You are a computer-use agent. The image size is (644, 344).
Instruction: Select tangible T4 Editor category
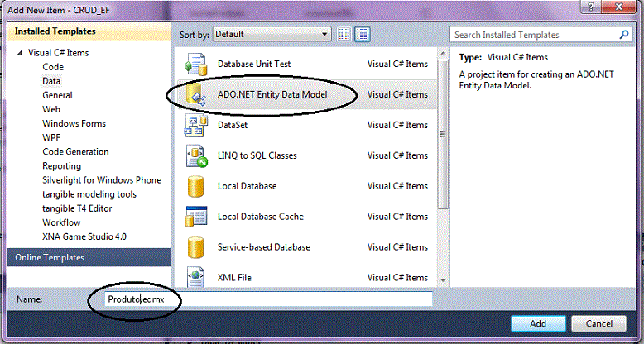click(77, 208)
